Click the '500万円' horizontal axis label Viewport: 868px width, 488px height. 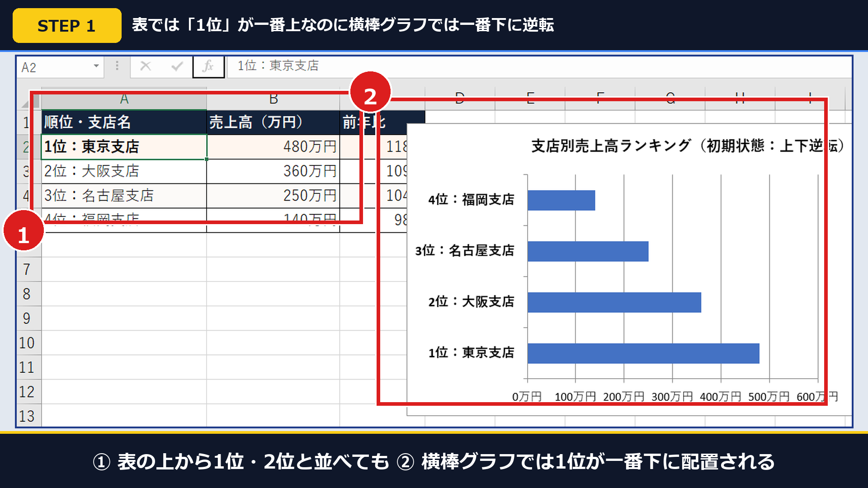[x=769, y=397]
